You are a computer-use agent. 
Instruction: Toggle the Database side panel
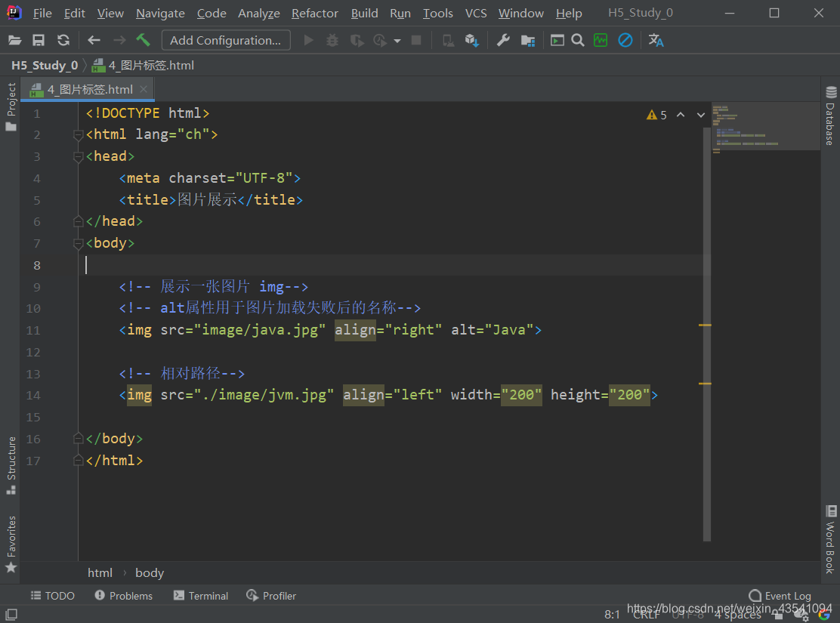pos(830,116)
